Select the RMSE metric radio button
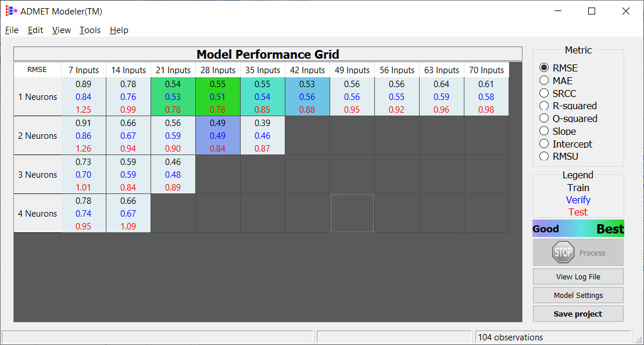The image size is (644, 345). [x=544, y=68]
